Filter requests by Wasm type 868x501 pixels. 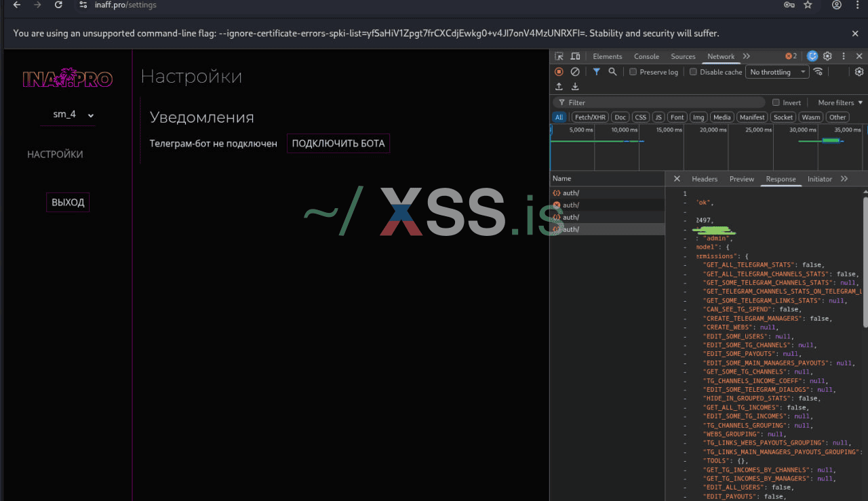click(x=811, y=117)
